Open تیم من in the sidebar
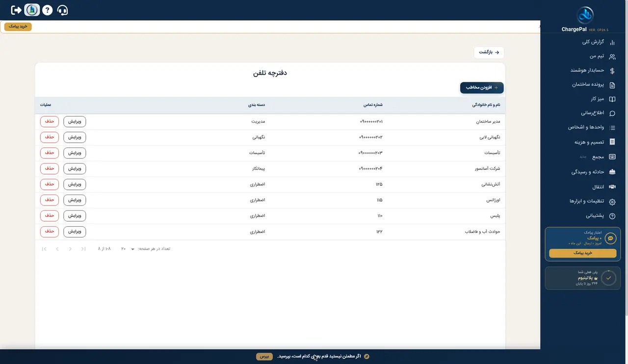 [597, 56]
